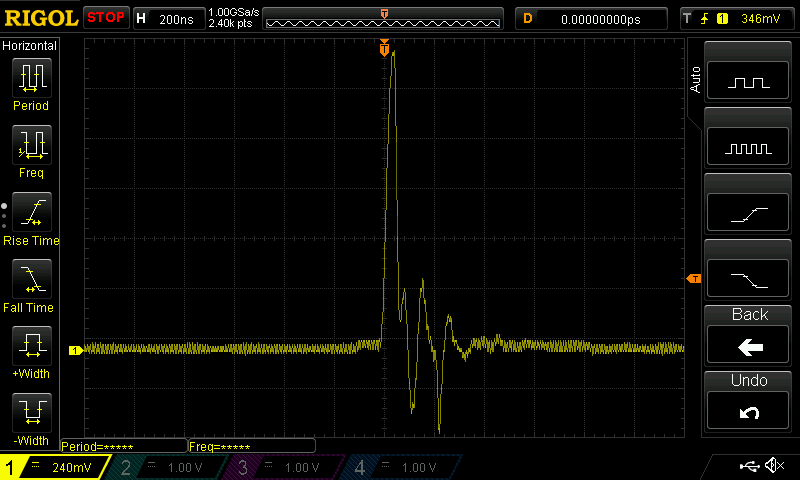
Task: Click the 1.00GSa/s sample rate readout
Action: 234,12
